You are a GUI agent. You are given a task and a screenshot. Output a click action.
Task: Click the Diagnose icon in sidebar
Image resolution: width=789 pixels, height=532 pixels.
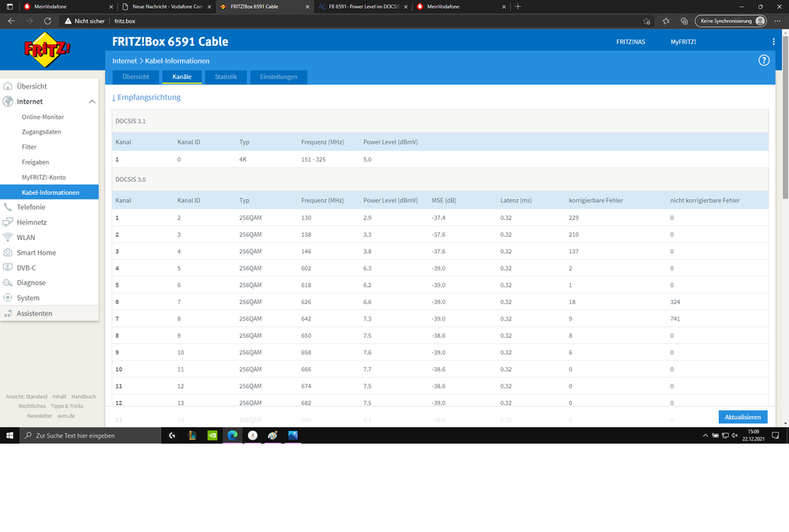(x=8, y=283)
